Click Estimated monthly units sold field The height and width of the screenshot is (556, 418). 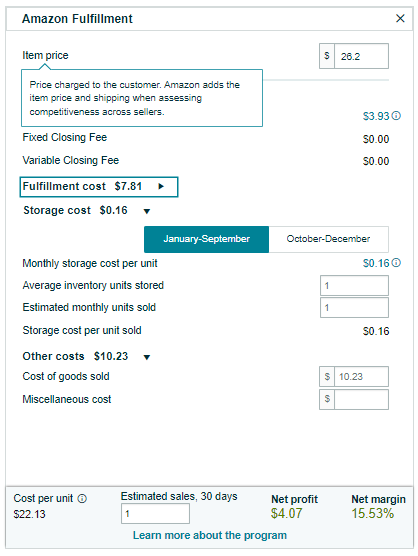click(x=354, y=307)
